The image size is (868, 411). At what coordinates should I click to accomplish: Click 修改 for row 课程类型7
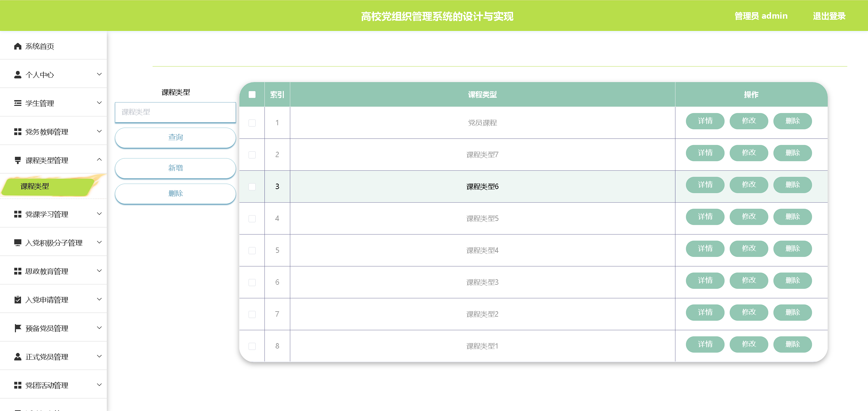pyautogui.click(x=749, y=153)
